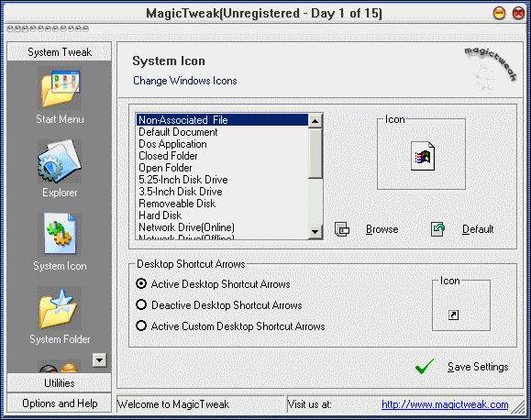Open the System Folder star icon
The image size is (531, 420).
[60, 308]
